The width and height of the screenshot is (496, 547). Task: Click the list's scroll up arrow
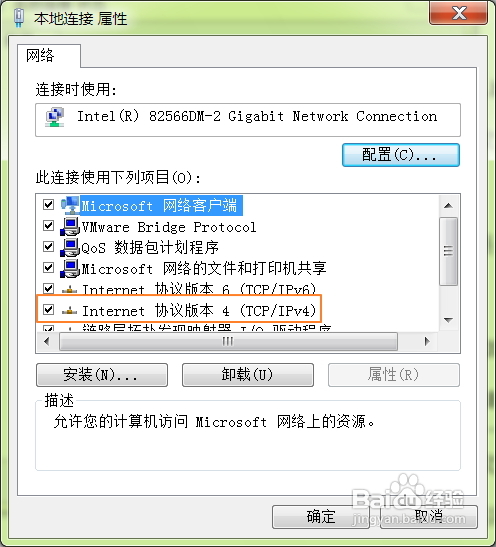(449, 205)
